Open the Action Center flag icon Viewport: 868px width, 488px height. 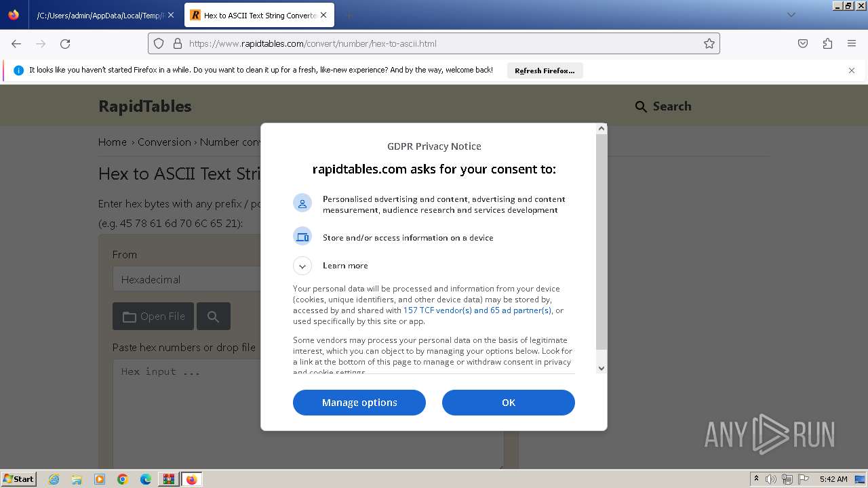(804, 479)
